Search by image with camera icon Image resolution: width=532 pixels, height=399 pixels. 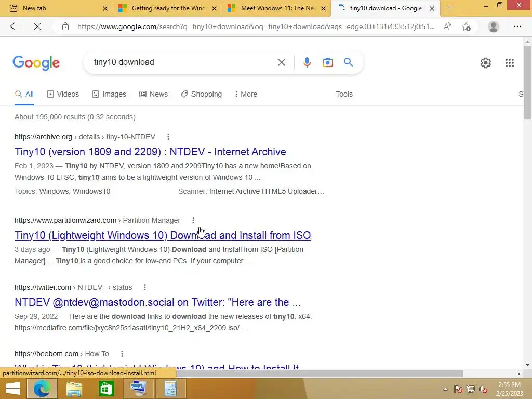point(327,62)
